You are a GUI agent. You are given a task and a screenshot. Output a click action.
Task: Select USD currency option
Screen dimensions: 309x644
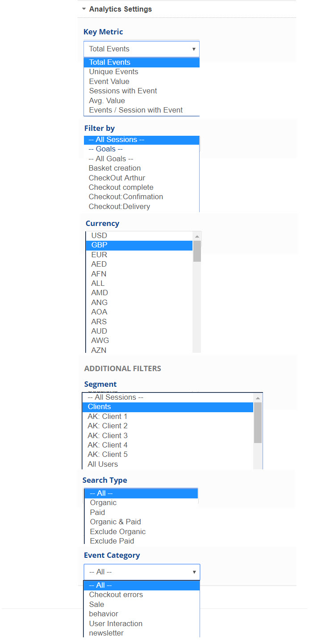(x=99, y=235)
